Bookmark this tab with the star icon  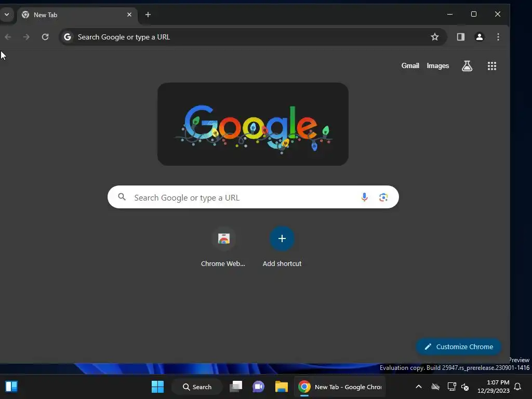pyautogui.click(x=435, y=37)
